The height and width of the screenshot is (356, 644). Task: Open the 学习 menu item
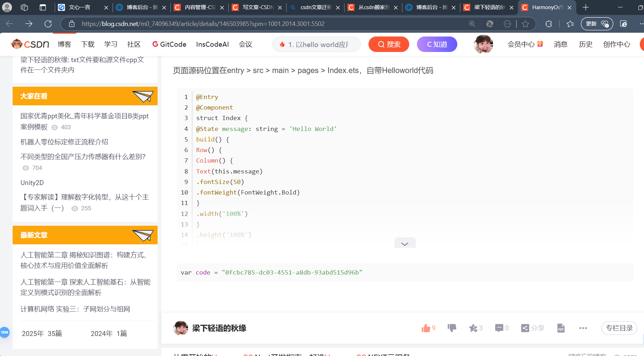(x=111, y=44)
